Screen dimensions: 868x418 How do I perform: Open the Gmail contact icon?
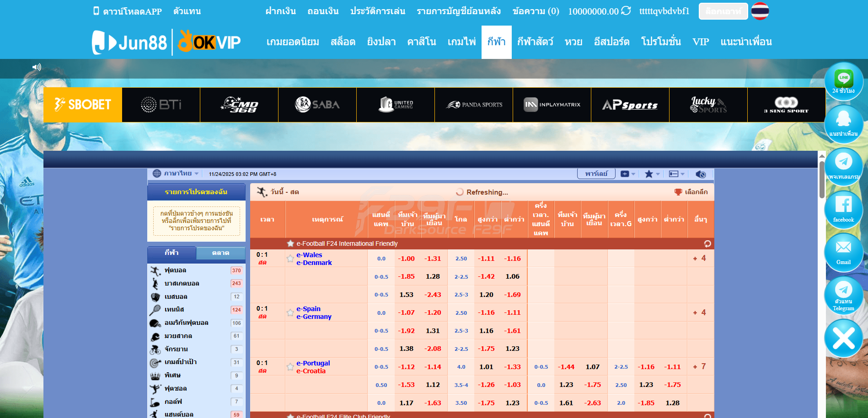(843, 251)
